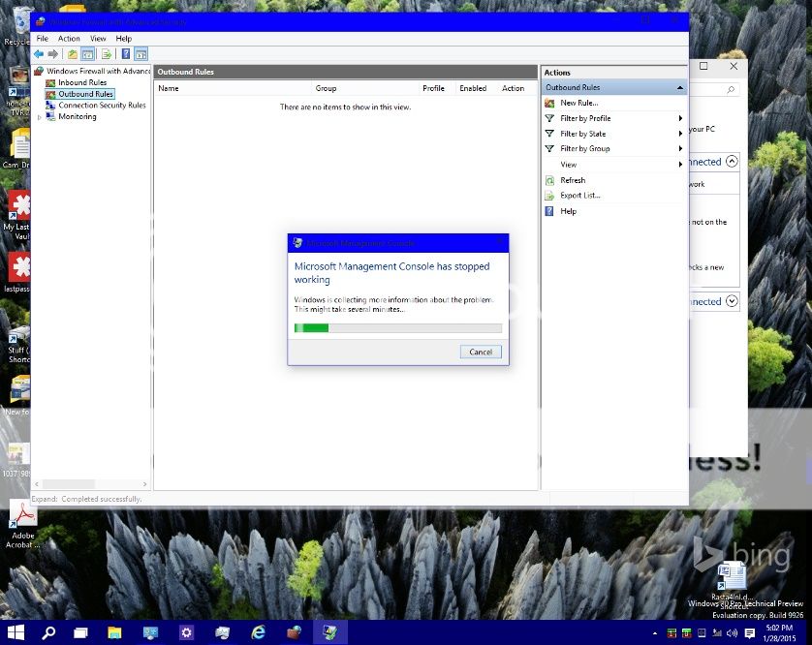Select Windows Firewall with Advanced Security root node
812x645 pixels.
[98, 71]
